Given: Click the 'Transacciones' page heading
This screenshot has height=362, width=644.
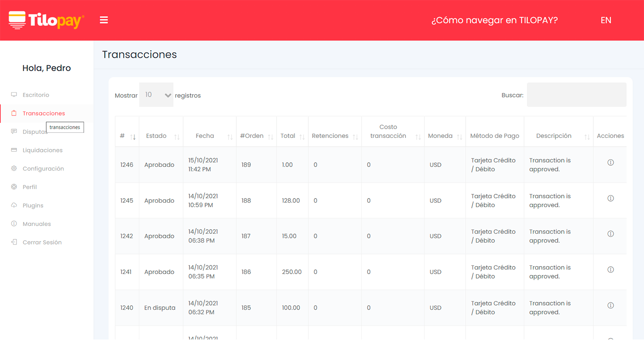Looking at the screenshot, I should pyautogui.click(x=139, y=54).
